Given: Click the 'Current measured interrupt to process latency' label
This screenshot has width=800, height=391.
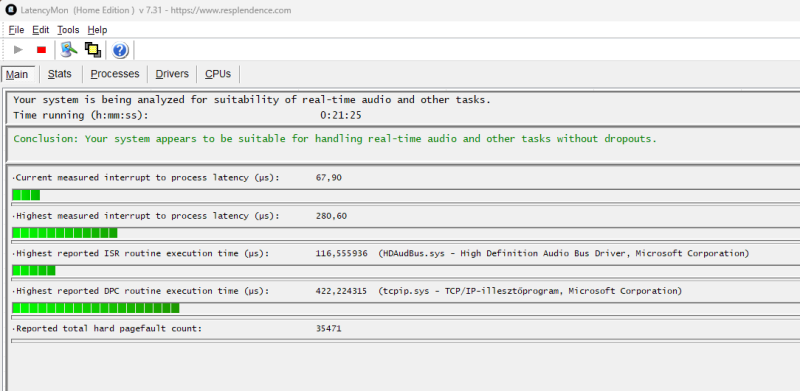Looking at the screenshot, I should tap(147, 178).
